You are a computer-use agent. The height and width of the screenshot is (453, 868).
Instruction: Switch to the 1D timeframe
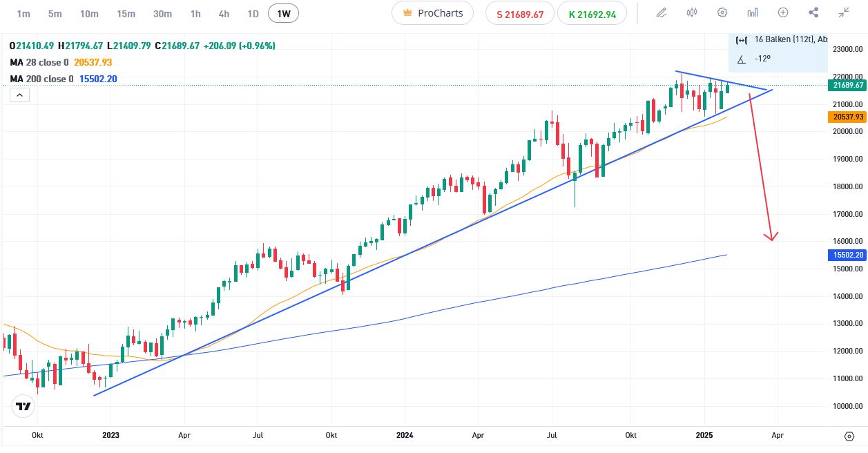[253, 13]
